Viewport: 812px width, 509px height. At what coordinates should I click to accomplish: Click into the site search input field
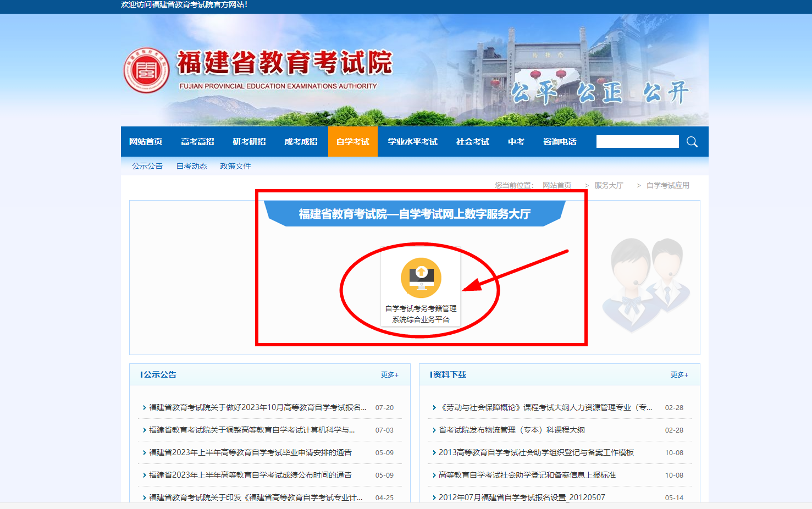637,142
